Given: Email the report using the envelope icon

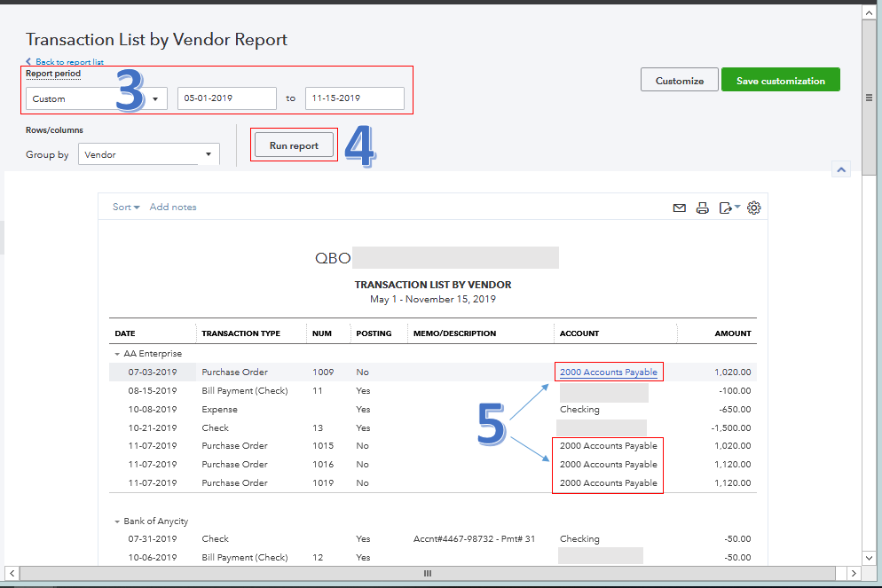Looking at the screenshot, I should click(680, 208).
